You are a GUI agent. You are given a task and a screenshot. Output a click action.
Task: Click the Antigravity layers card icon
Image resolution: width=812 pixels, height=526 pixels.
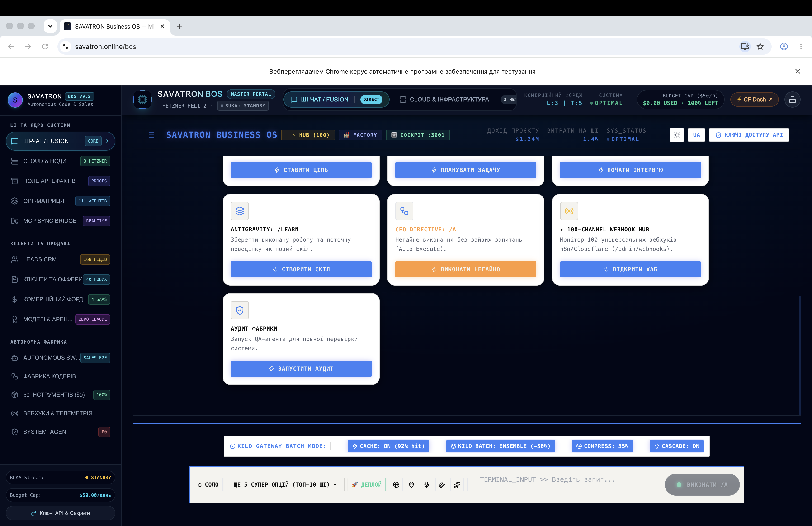[x=240, y=211]
